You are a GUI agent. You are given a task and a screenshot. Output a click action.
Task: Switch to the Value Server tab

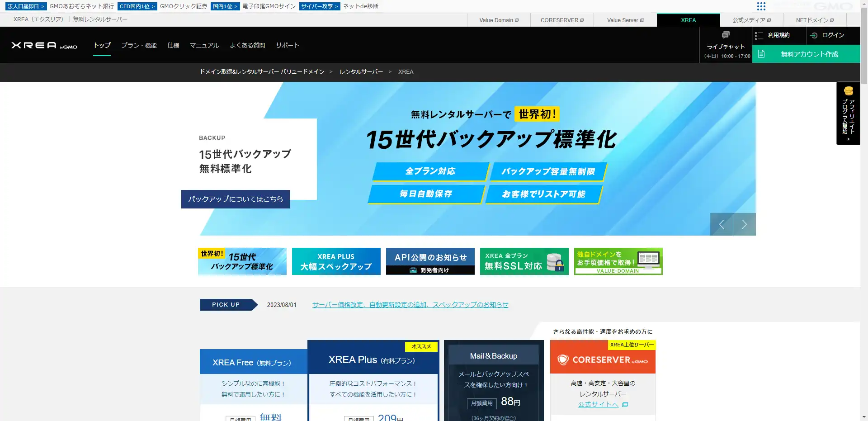(x=625, y=20)
